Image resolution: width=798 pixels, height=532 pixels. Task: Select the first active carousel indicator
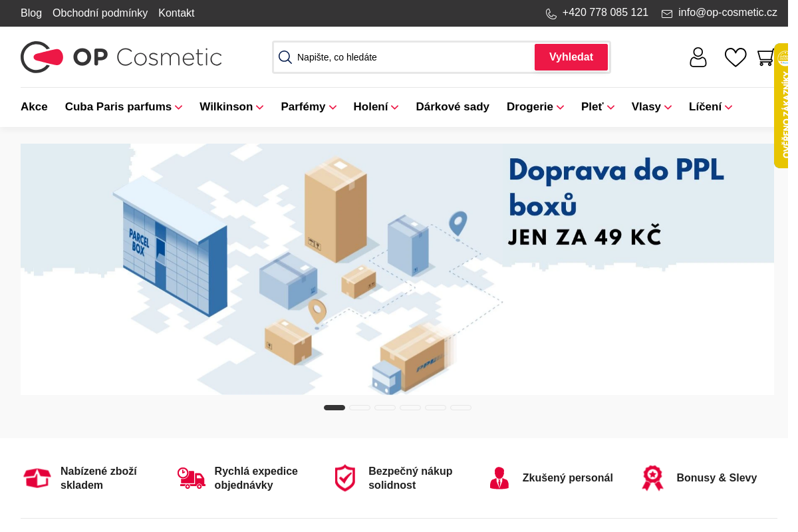coord(334,408)
